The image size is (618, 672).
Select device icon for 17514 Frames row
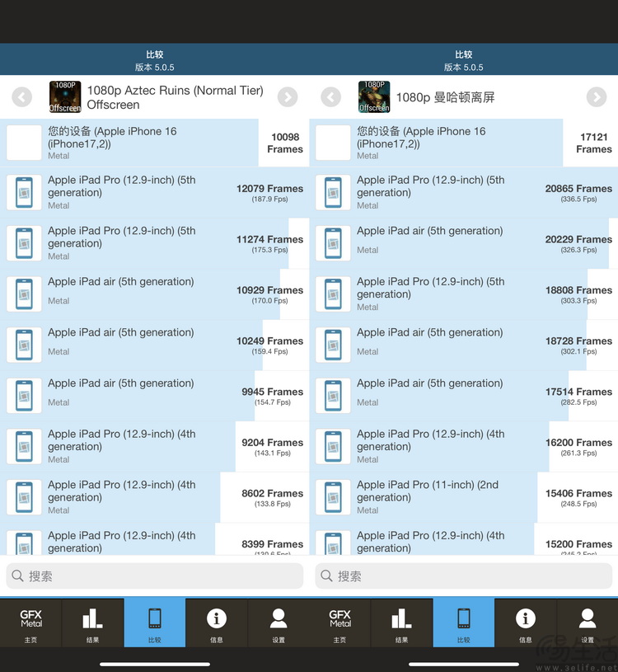[x=333, y=396]
